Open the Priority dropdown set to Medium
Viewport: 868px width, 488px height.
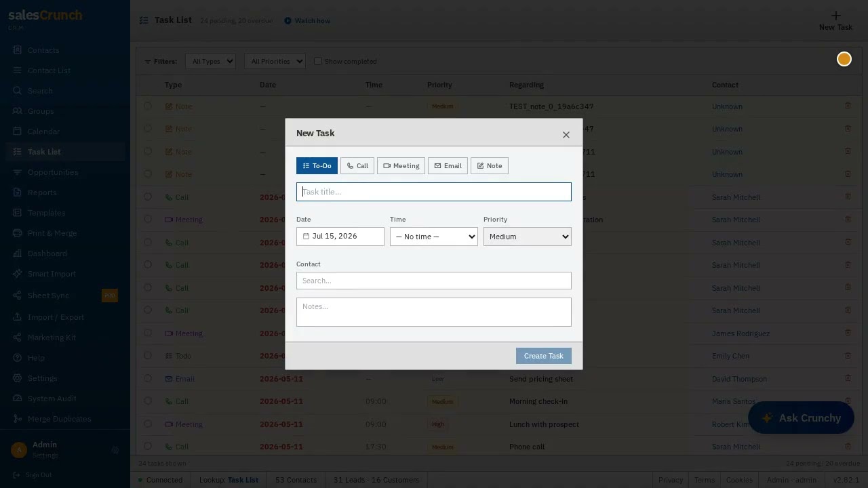[528, 237]
